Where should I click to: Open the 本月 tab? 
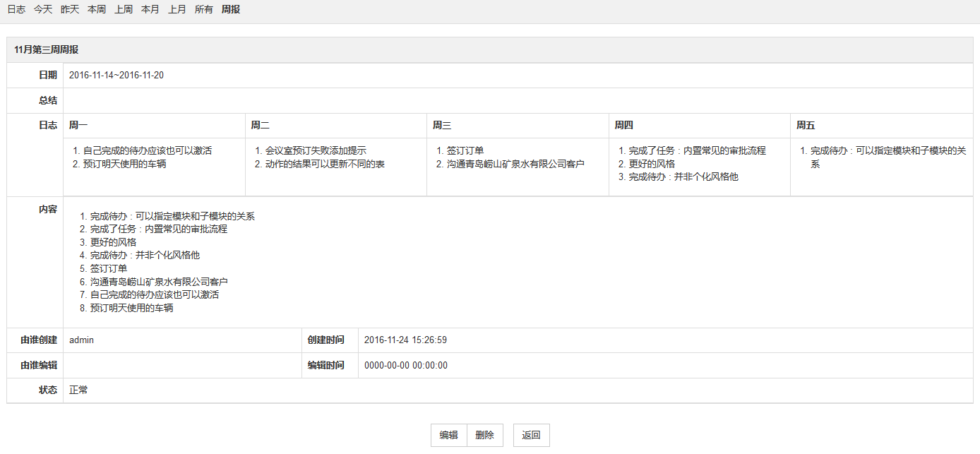150,10
